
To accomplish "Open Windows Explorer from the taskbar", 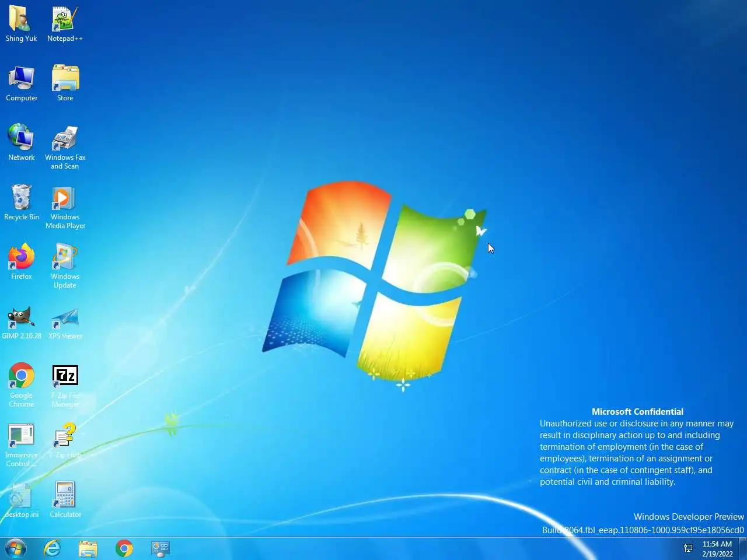I will tap(88, 548).
